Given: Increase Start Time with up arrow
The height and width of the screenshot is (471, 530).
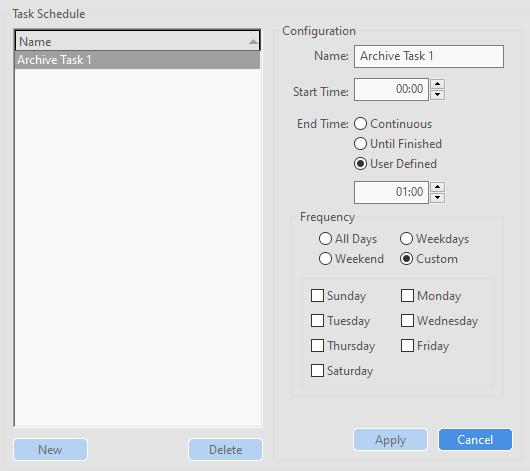Looking at the screenshot, I should click(x=437, y=84).
